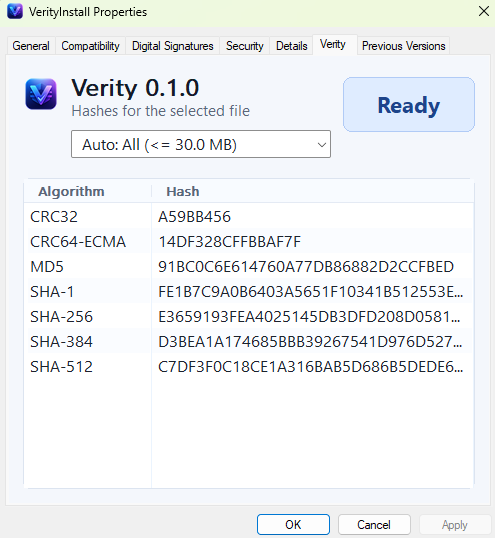The height and width of the screenshot is (538, 495).
Task: Switch to the General tab
Action: [31, 46]
